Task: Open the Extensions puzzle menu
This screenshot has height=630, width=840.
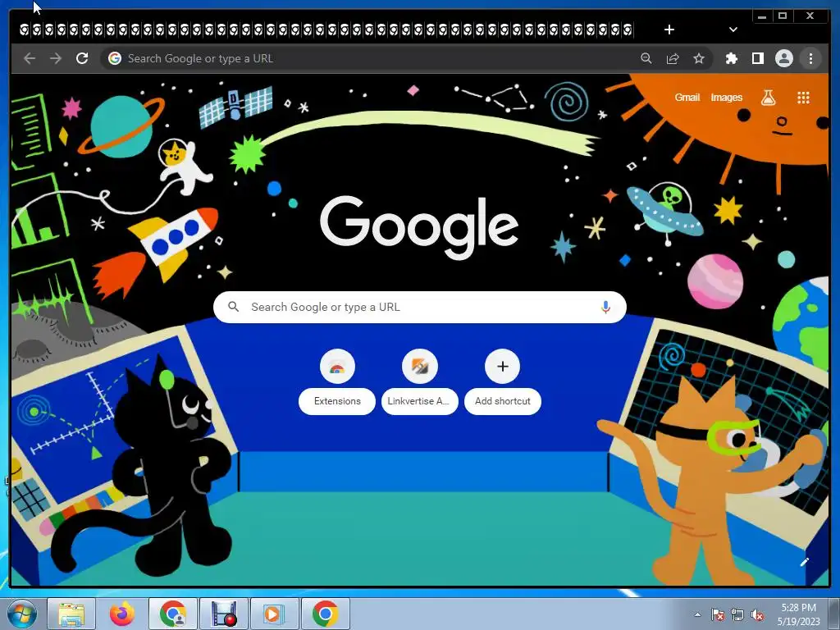Action: point(731,58)
